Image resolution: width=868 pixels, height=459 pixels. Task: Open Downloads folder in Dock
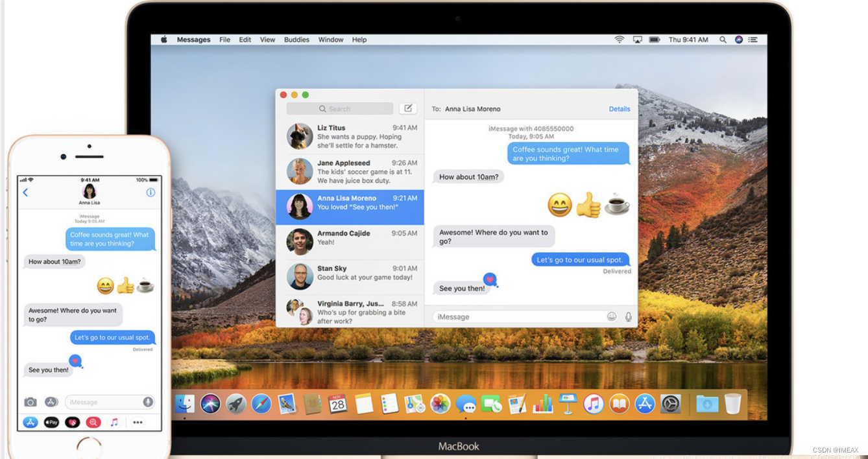pos(707,404)
